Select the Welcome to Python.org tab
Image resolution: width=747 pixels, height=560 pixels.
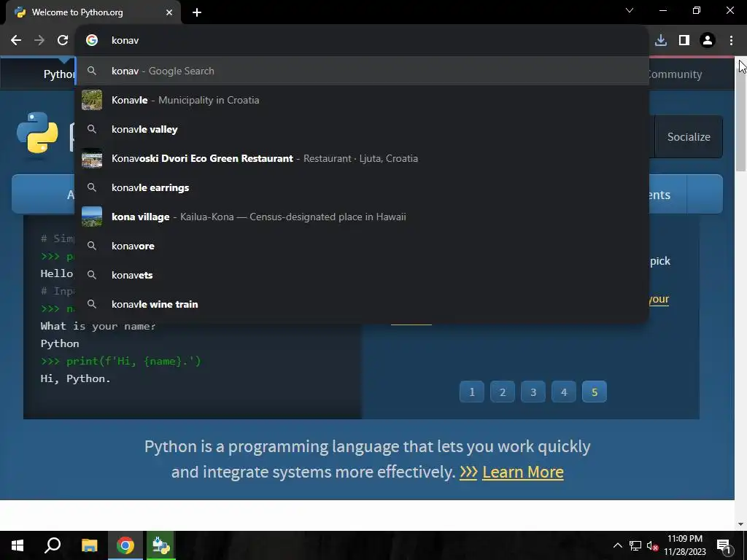coord(93,12)
